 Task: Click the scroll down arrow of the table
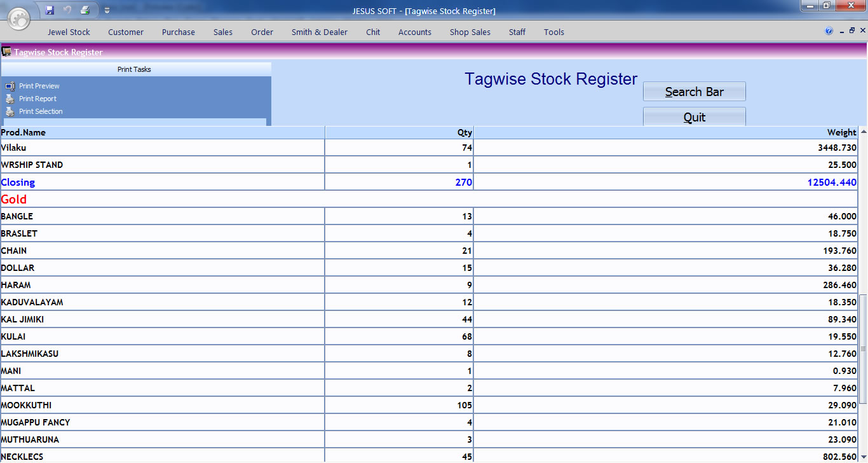[x=863, y=457]
